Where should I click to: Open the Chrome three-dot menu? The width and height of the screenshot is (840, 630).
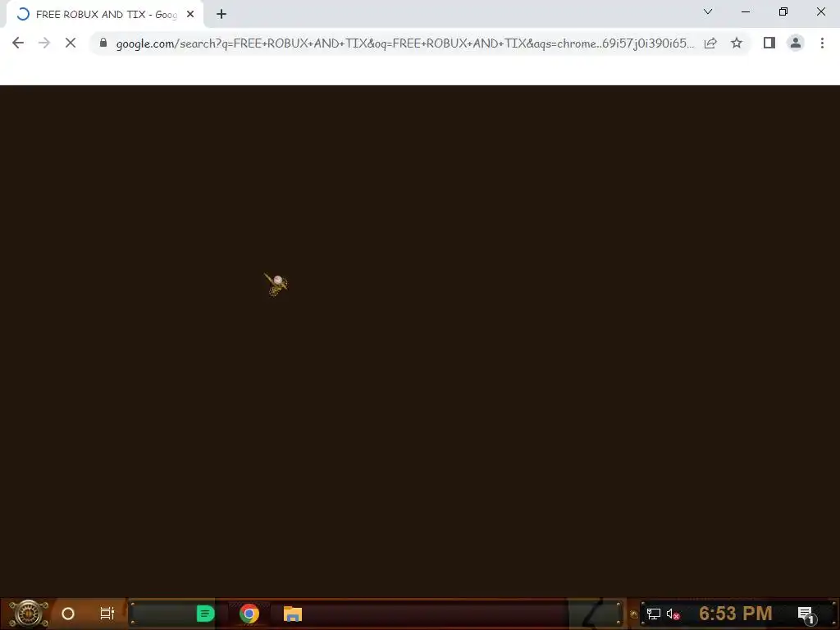click(x=822, y=43)
